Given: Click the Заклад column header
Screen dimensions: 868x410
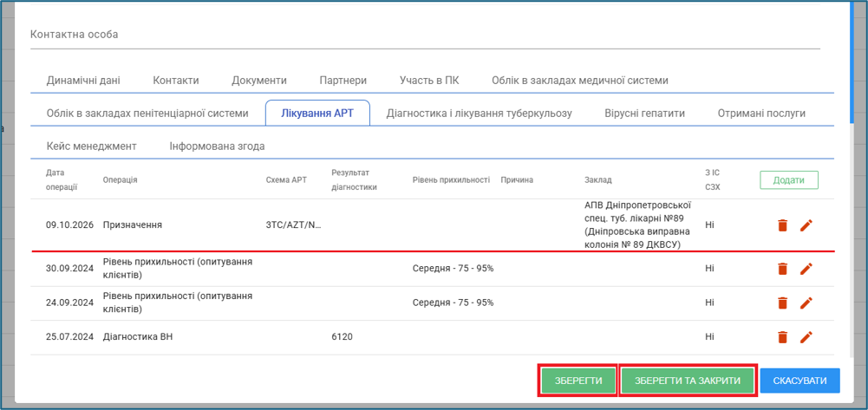Looking at the screenshot, I should [598, 180].
